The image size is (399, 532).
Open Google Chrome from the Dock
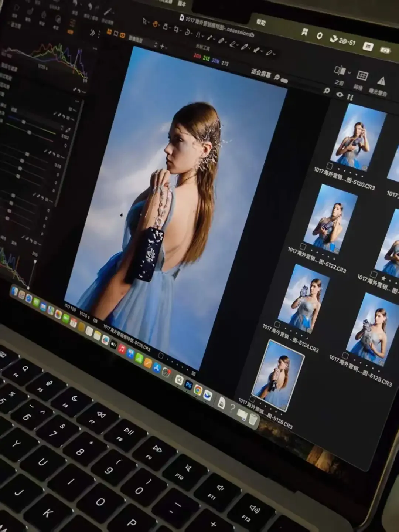click(x=198, y=390)
